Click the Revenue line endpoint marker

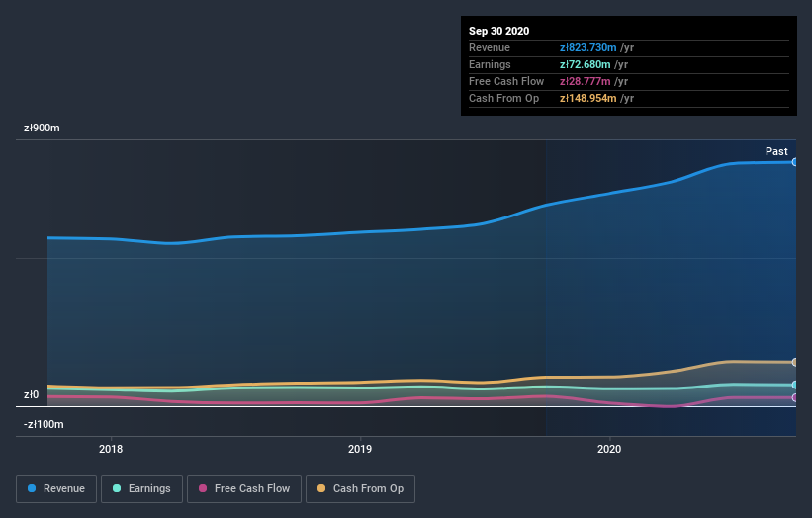(x=794, y=162)
